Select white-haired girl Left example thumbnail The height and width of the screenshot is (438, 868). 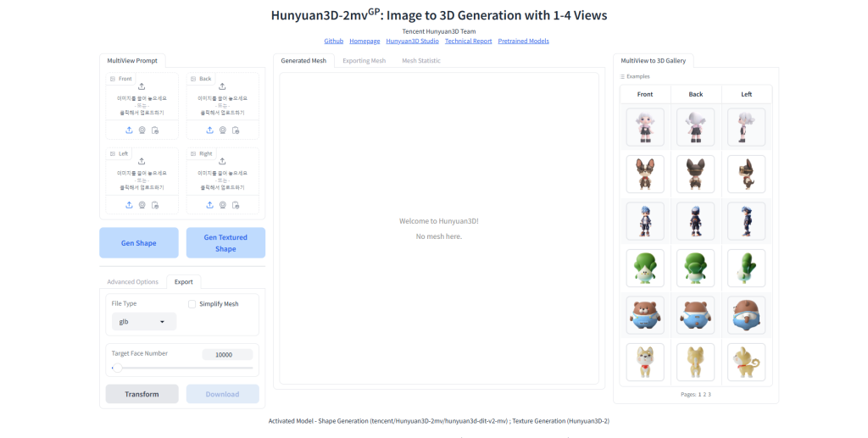click(x=746, y=127)
